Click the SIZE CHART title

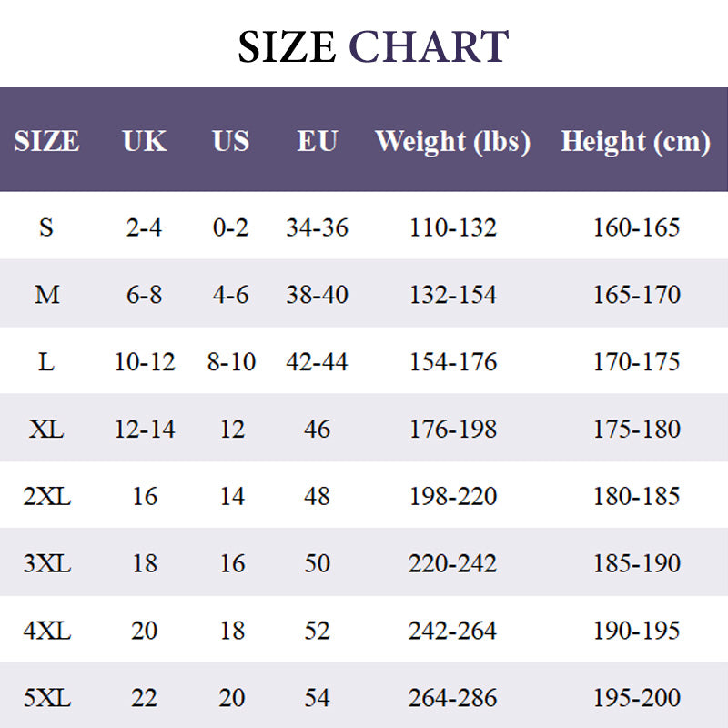point(373,46)
